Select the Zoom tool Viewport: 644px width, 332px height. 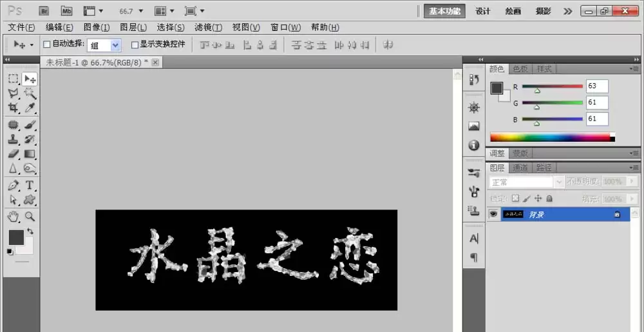click(x=30, y=216)
